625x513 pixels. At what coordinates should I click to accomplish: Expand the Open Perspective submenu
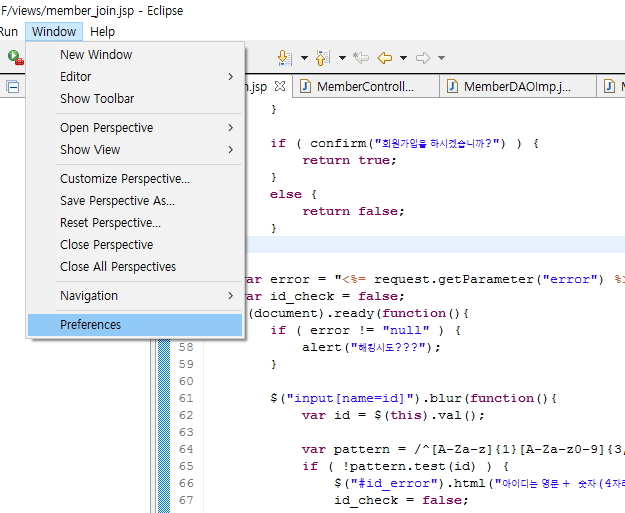click(x=135, y=128)
